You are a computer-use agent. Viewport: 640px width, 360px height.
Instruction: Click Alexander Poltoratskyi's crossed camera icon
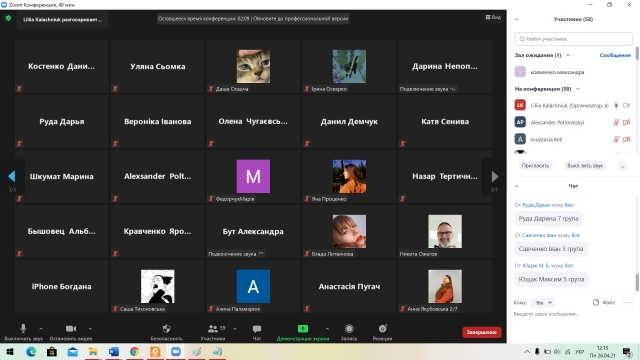pos(627,122)
